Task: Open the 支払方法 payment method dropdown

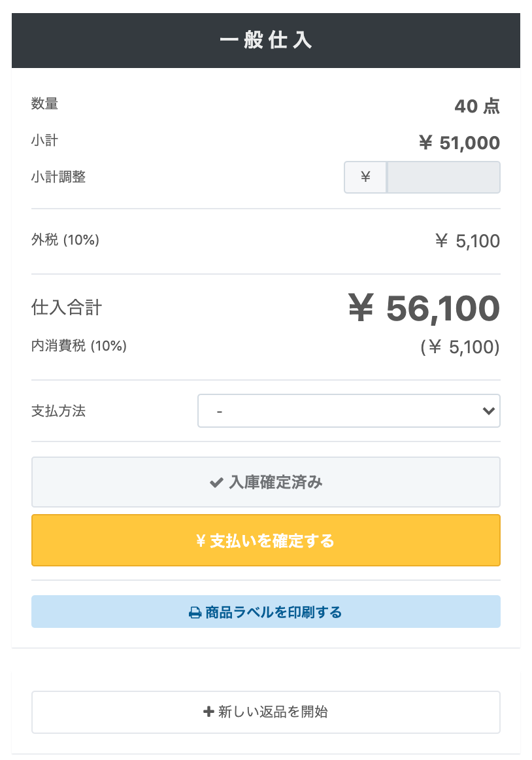Action: point(349,411)
